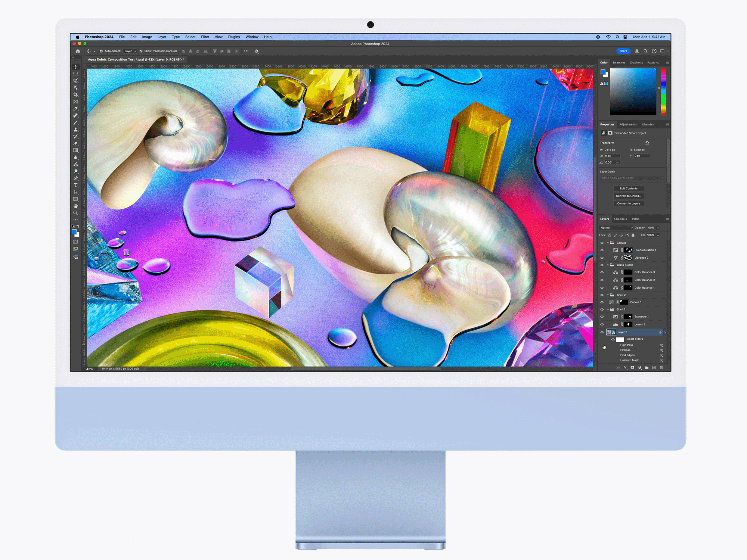
Task: Open the layer Opacity dropdown arrow
Action: pyautogui.click(x=658, y=228)
